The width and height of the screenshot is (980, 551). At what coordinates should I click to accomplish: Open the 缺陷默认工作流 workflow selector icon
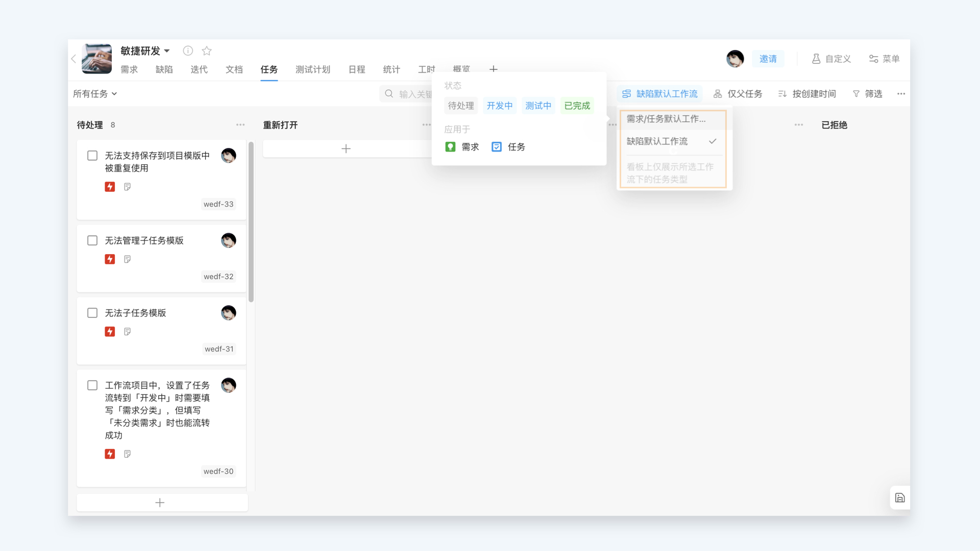(627, 93)
